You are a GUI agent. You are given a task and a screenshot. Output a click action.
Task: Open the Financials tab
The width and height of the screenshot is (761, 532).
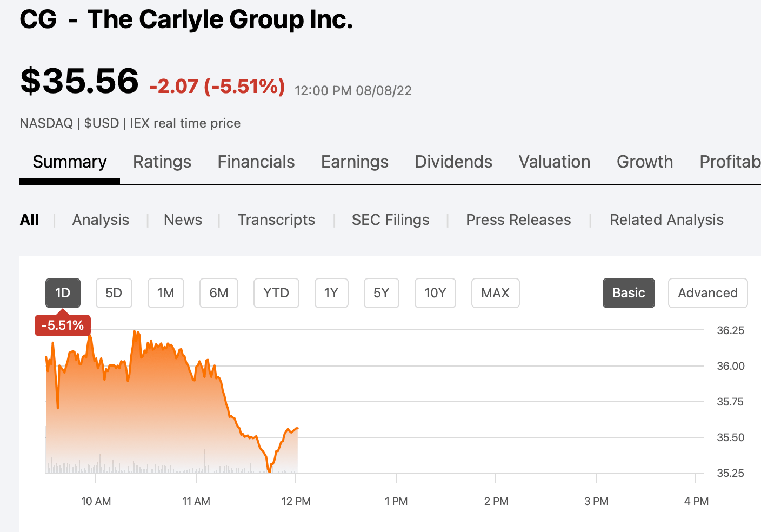click(256, 162)
